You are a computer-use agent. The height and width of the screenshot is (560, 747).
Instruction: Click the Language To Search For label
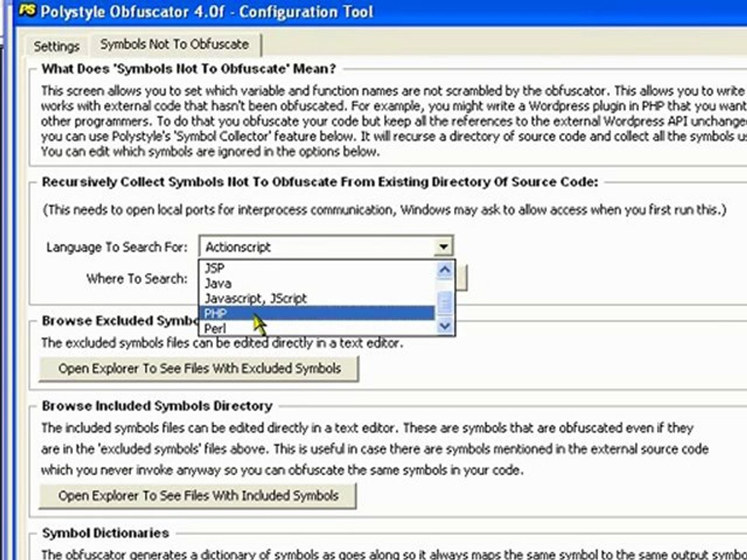(117, 247)
